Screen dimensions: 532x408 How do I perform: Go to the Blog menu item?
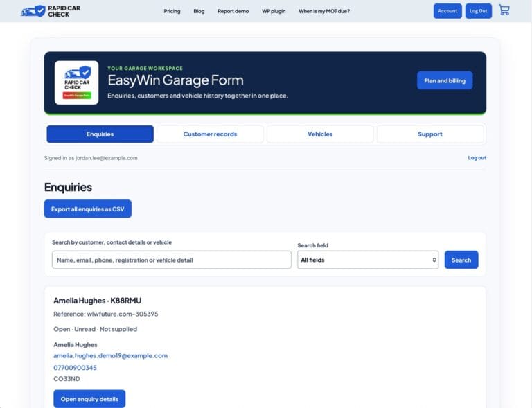coord(199,11)
